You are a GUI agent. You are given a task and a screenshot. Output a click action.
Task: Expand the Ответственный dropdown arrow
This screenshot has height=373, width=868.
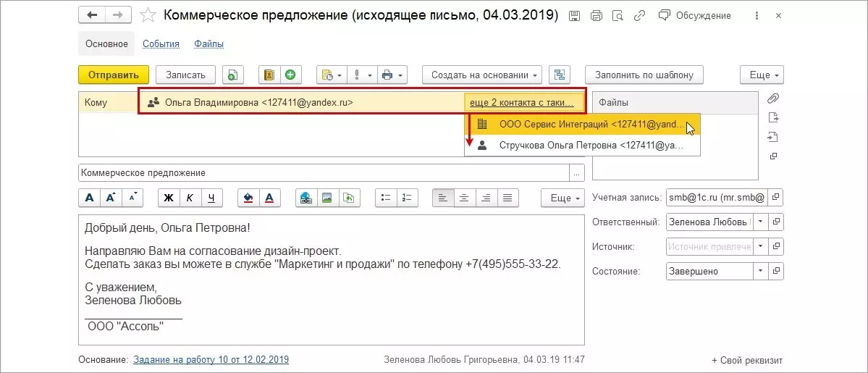tap(760, 222)
